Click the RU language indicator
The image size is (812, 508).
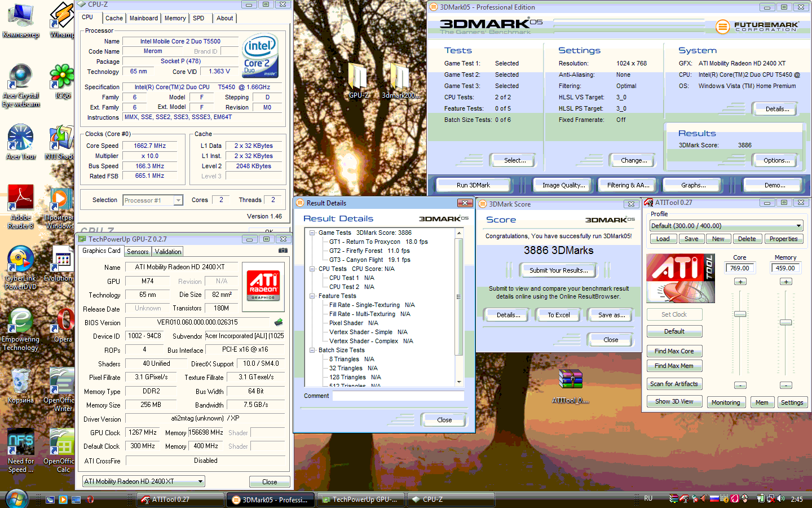point(648,499)
